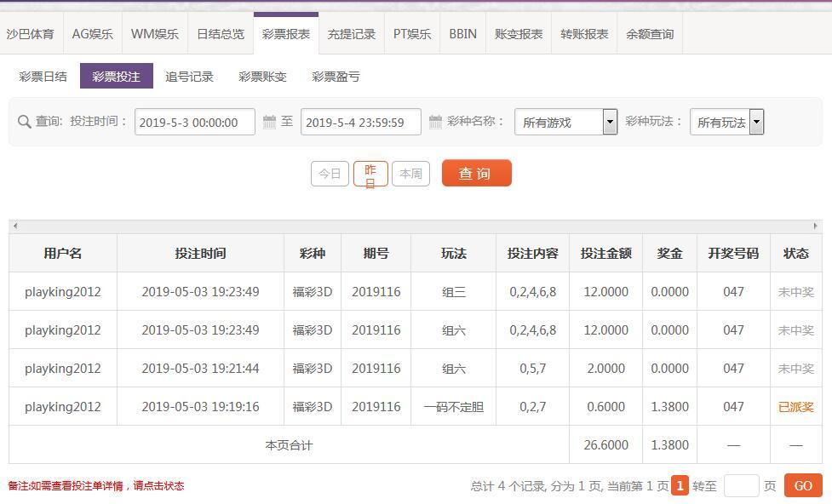Open the 余额查询 tab
The height and width of the screenshot is (504, 832).
pyautogui.click(x=650, y=34)
